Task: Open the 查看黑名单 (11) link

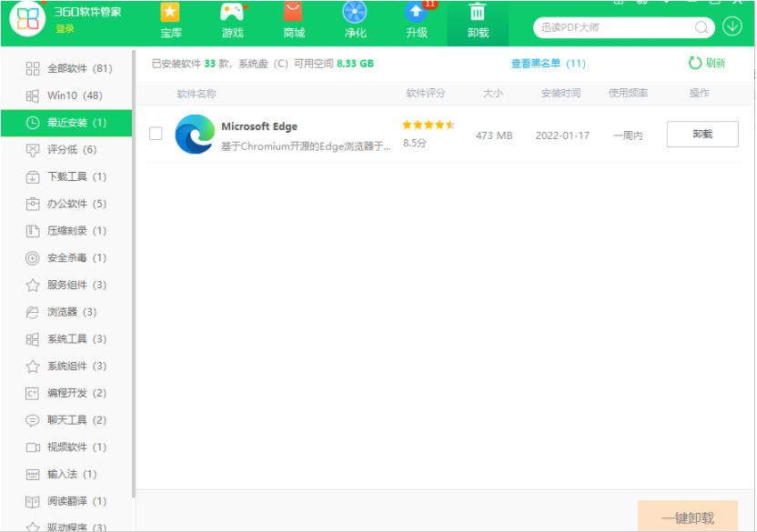Action: [x=548, y=64]
